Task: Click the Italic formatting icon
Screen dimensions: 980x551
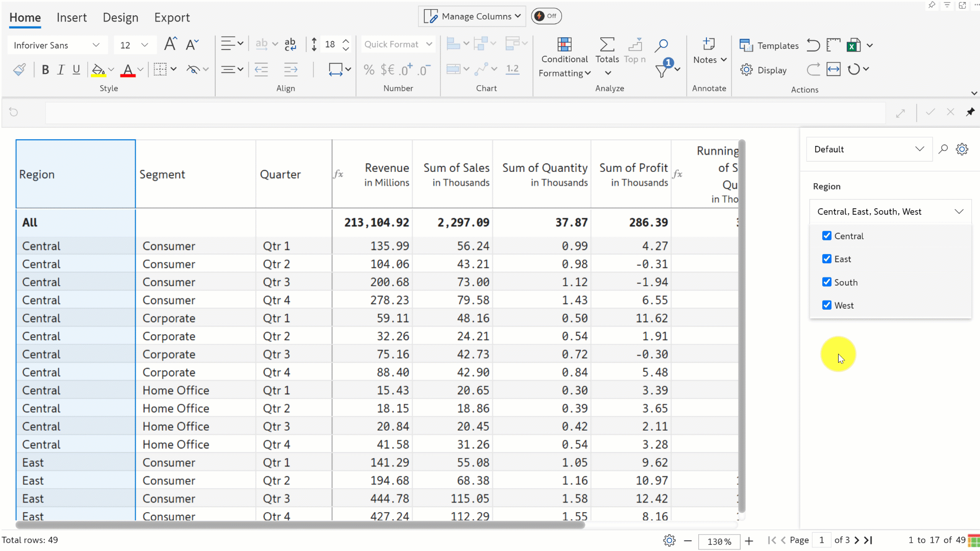Action: [x=61, y=70]
